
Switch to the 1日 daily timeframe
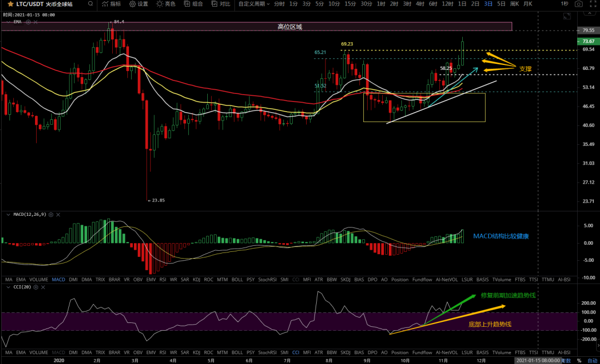tap(463, 5)
